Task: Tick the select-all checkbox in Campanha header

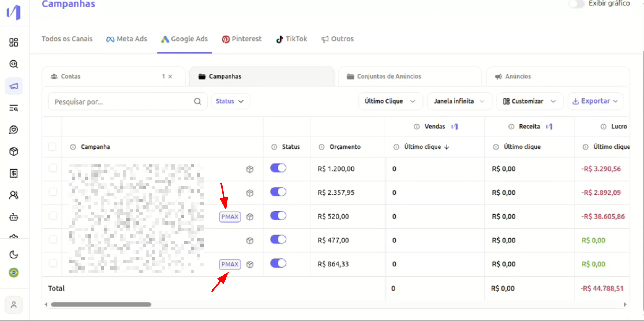Action: point(52,147)
